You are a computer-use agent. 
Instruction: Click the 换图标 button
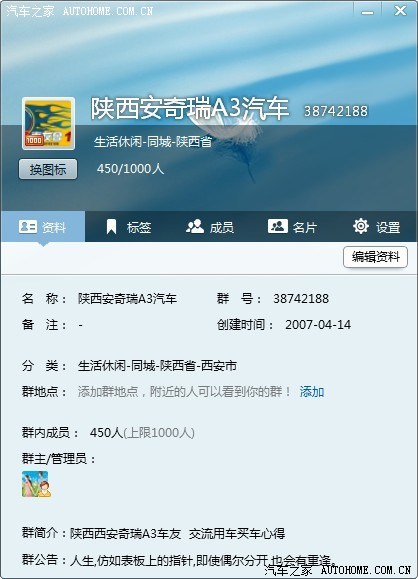(x=48, y=169)
